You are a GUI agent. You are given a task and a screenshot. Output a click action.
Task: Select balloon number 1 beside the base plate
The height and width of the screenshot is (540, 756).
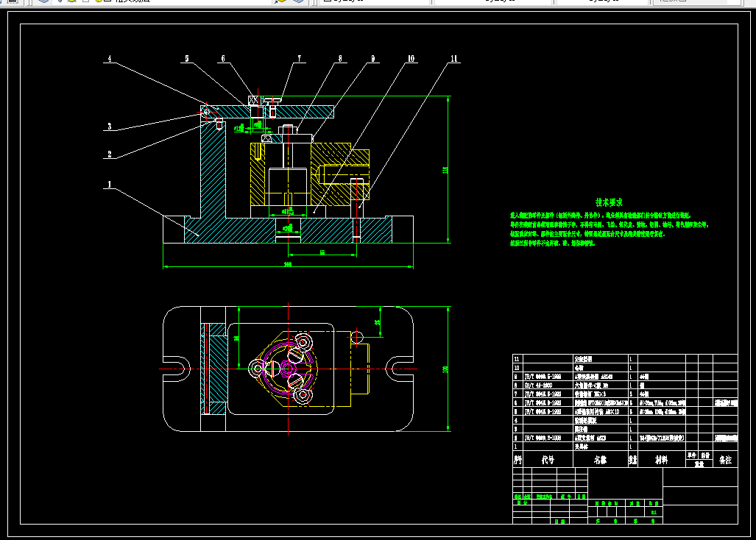pos(110,185)
